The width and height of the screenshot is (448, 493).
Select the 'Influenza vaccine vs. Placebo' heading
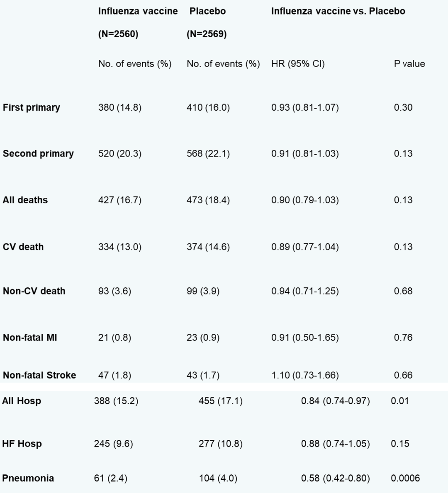tap(338, 11)
